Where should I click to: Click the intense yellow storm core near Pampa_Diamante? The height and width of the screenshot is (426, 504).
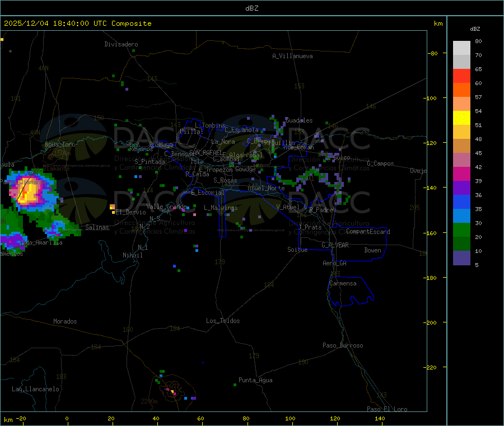(x=29, y=193)
